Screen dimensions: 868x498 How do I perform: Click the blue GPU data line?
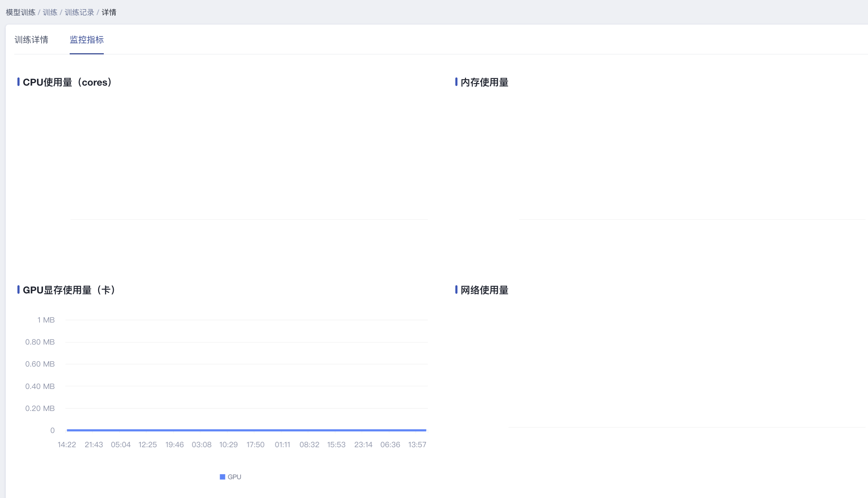[246, 430]
